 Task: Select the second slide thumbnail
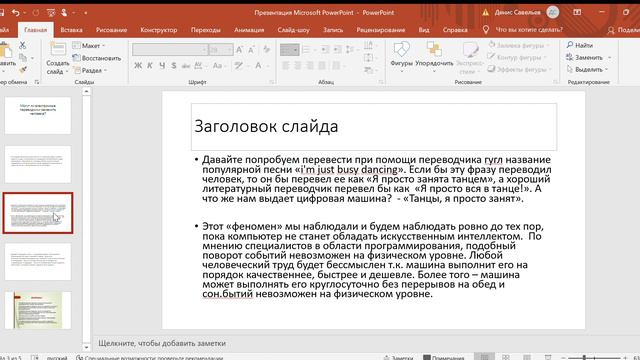click(38, 164)
